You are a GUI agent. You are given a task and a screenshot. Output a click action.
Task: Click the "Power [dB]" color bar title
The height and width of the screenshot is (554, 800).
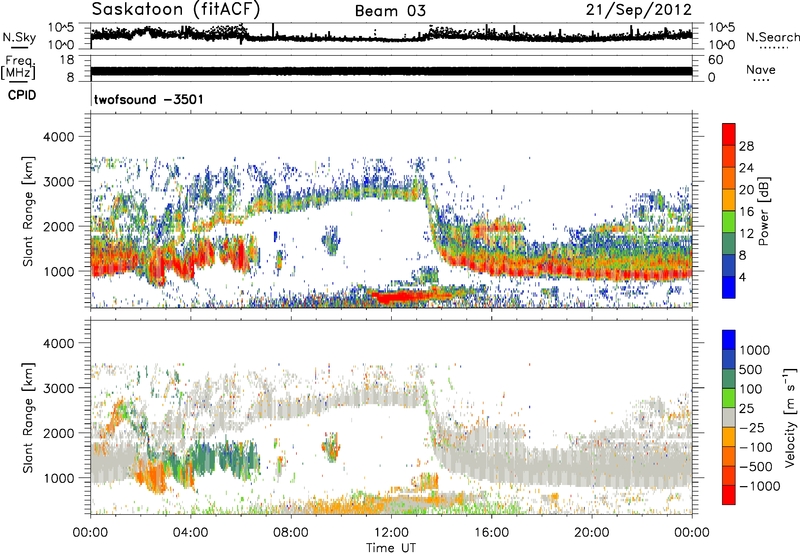point(763,211)
